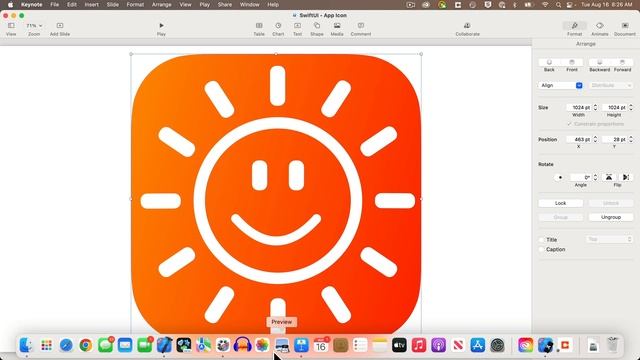
Task: Click the Width size field
Action: coord(579,107)
